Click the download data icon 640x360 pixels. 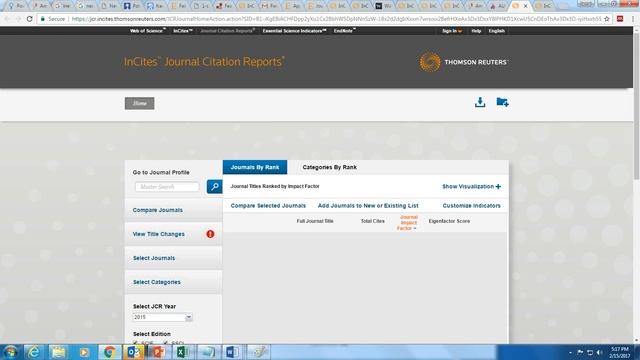tap(480, 102)
